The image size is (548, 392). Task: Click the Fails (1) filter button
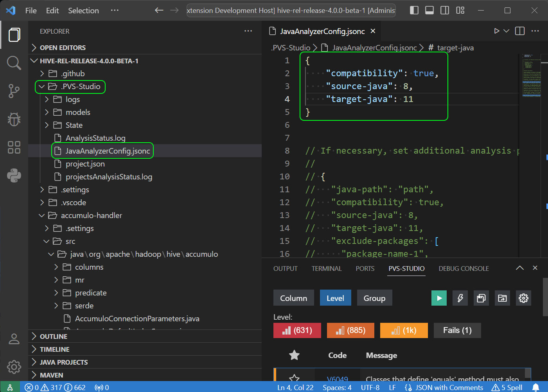point(457,330)
